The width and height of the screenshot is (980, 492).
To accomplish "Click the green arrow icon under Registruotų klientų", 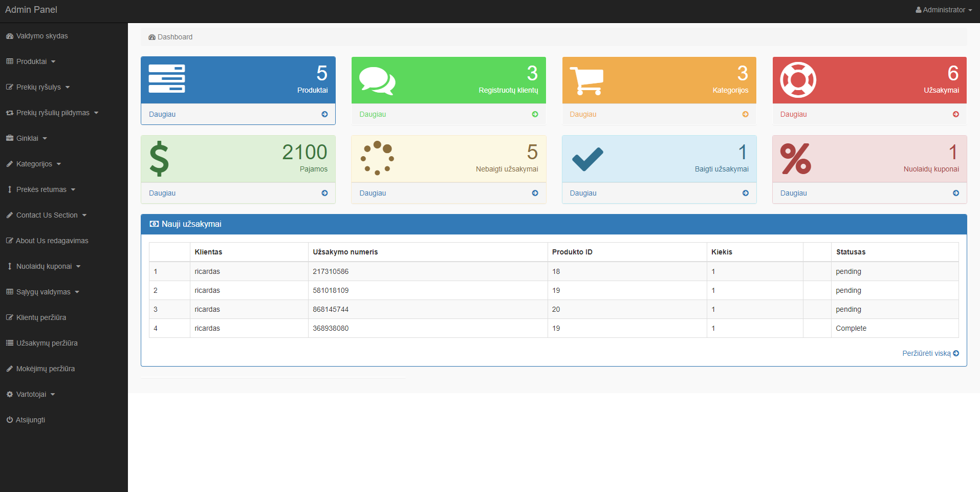I will [x=535, y=114].
